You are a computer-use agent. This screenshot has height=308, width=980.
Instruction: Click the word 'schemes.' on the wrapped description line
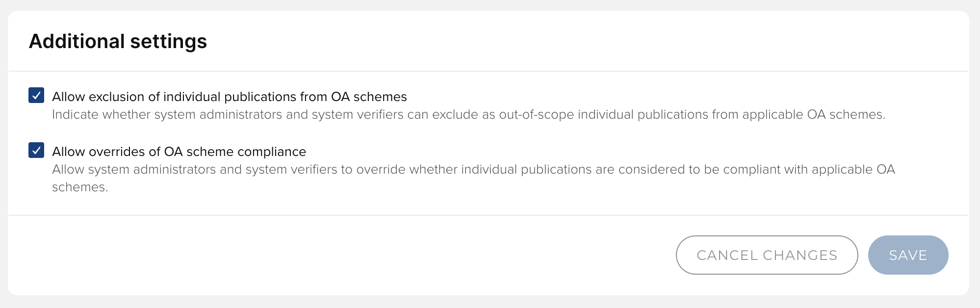point(79,187)
